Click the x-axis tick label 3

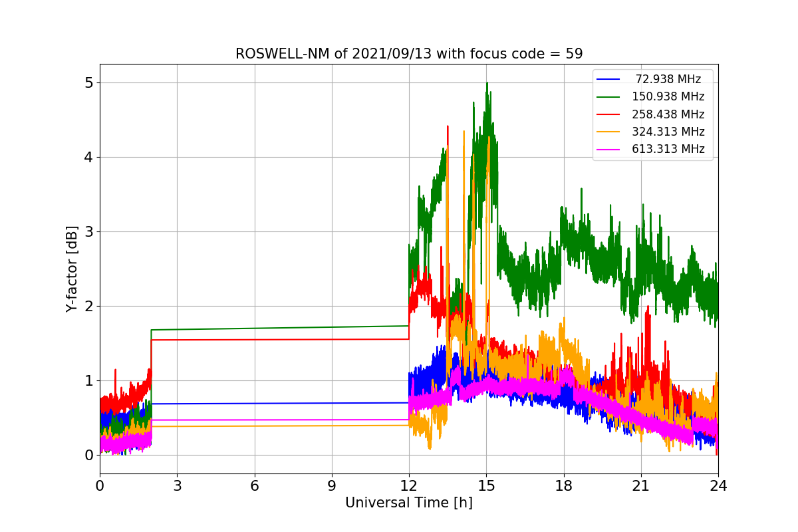(177, 485)
